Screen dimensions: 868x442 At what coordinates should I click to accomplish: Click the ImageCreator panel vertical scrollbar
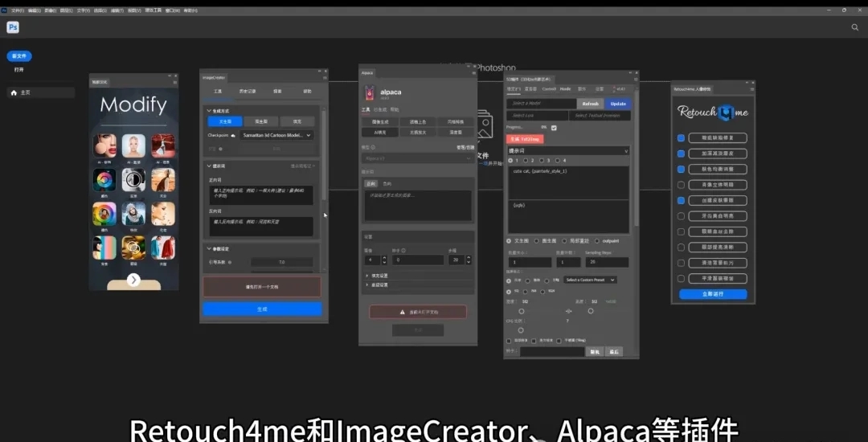(323, 155)
